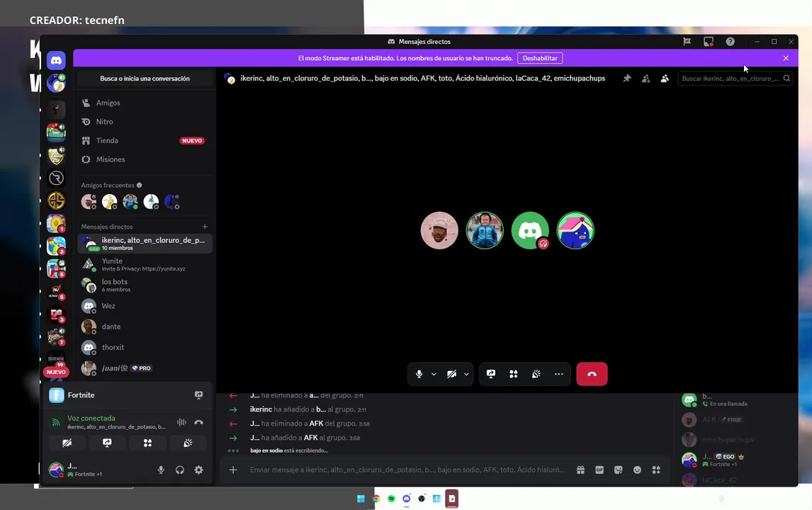This screenshot has width=812, height=510.
Task: Expand camera options arrow
Action: (x=466, y=374)
